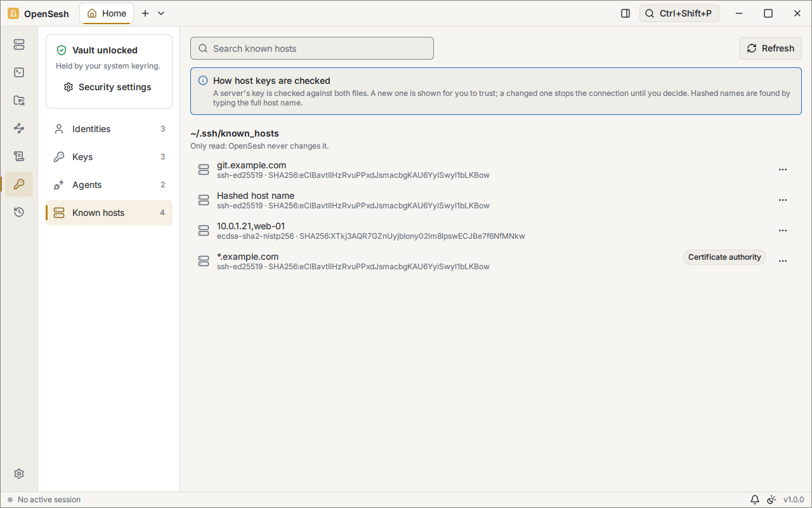Click the server icon beside 10.0.1.21,web-01

pyautogui.click(x=204, y=231)
